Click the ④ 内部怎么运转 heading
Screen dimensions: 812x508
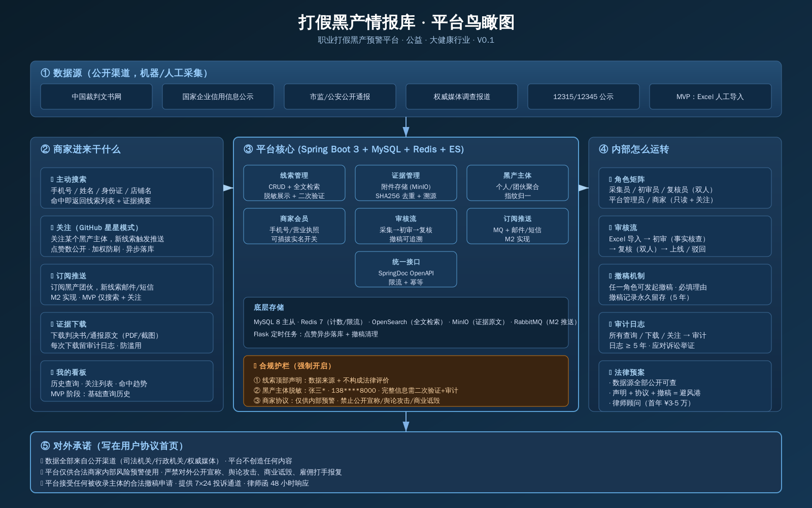point(634,149)
